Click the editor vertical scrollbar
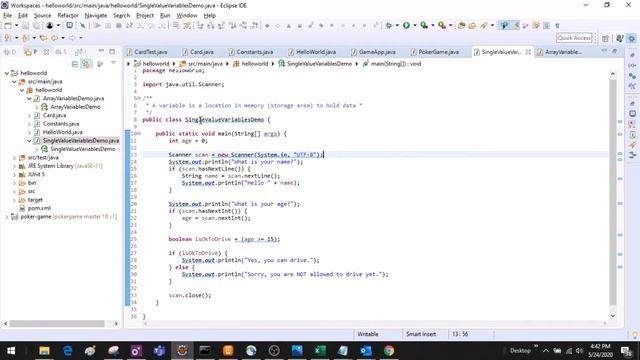 pyautogui.click(x=613, y=192)
